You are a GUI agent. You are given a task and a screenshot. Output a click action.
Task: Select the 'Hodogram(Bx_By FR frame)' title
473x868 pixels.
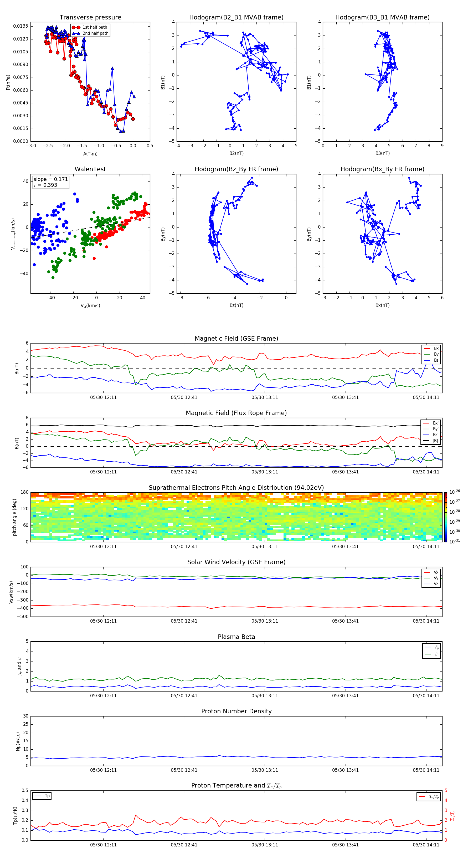(x=382, y=169)
